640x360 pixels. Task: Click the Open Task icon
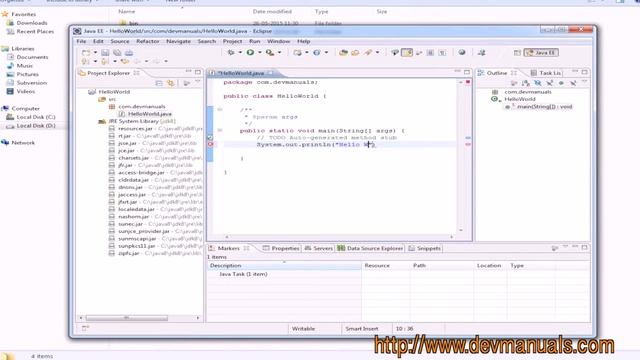tap(355, 53)
